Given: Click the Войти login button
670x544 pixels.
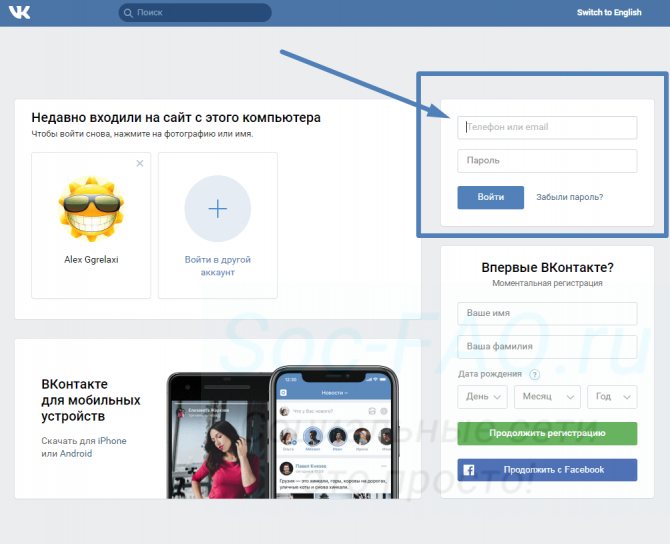Looking at the screenshot, I should coord(491,197).
